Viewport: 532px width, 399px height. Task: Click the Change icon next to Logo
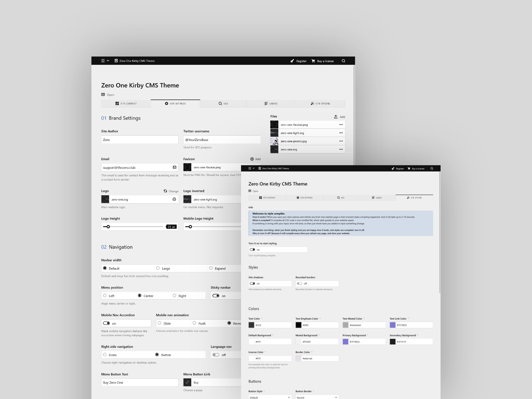pyautogui.click(x=165, y=191)
